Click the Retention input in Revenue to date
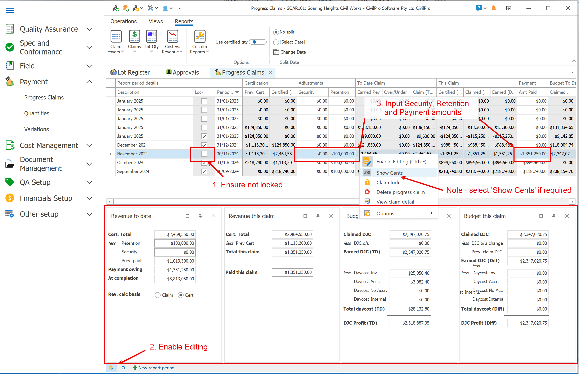This screenshot has width=588, height=374. click(x=175, y=243)
